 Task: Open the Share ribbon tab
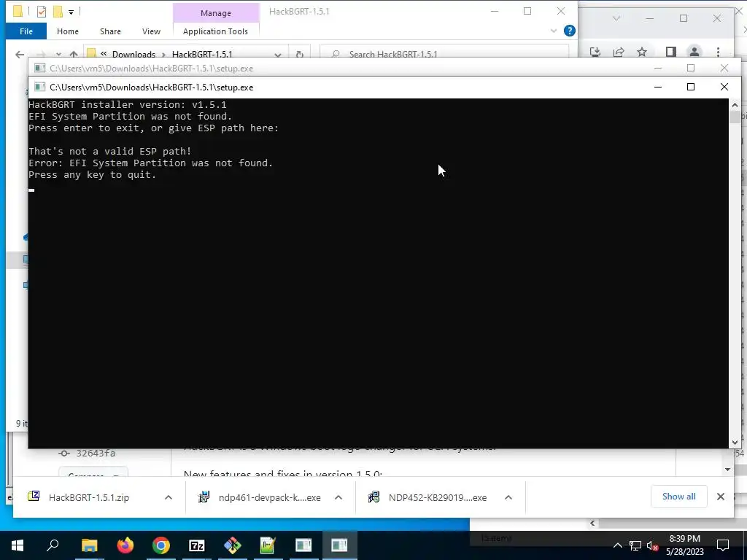point(110,31)
